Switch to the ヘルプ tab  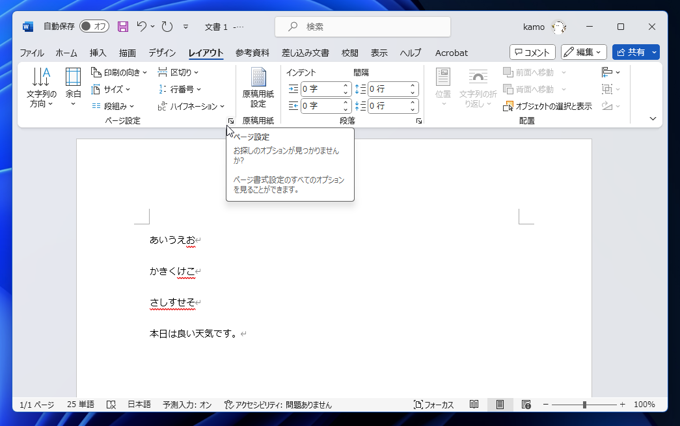410,53
